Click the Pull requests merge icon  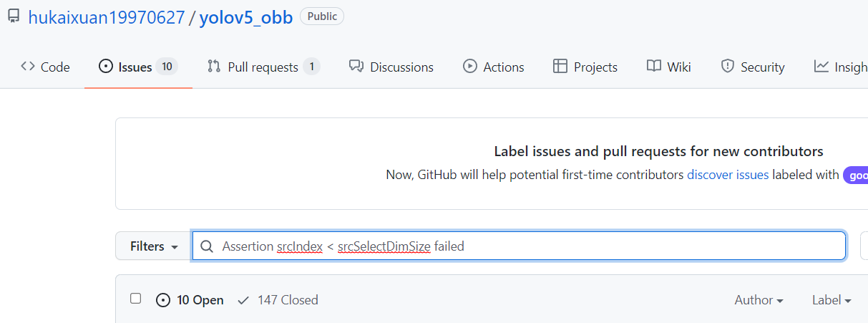[214, 67]
